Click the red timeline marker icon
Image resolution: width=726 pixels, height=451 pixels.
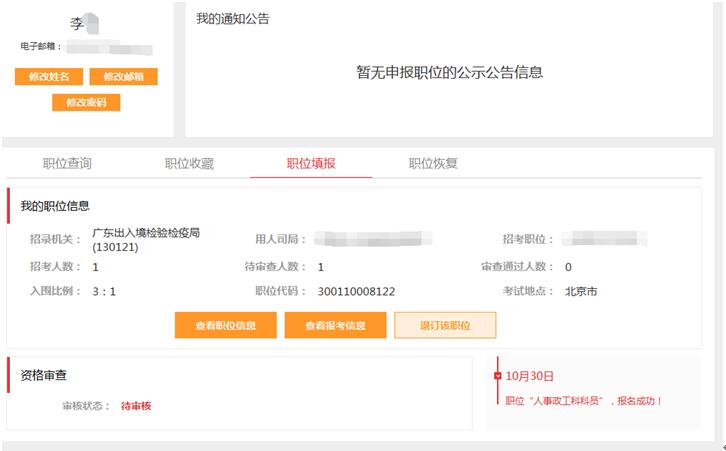(x=498, y=376)
